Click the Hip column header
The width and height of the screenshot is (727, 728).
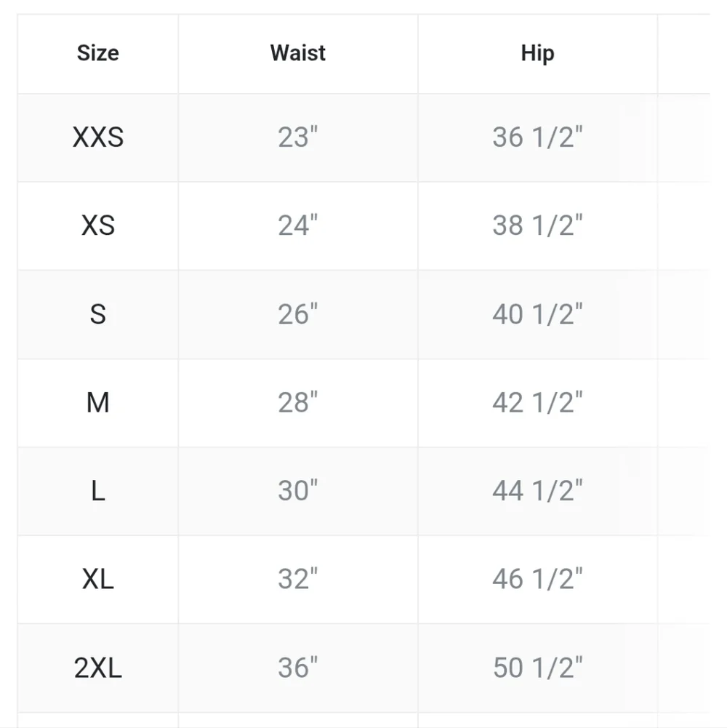point(537,54)
